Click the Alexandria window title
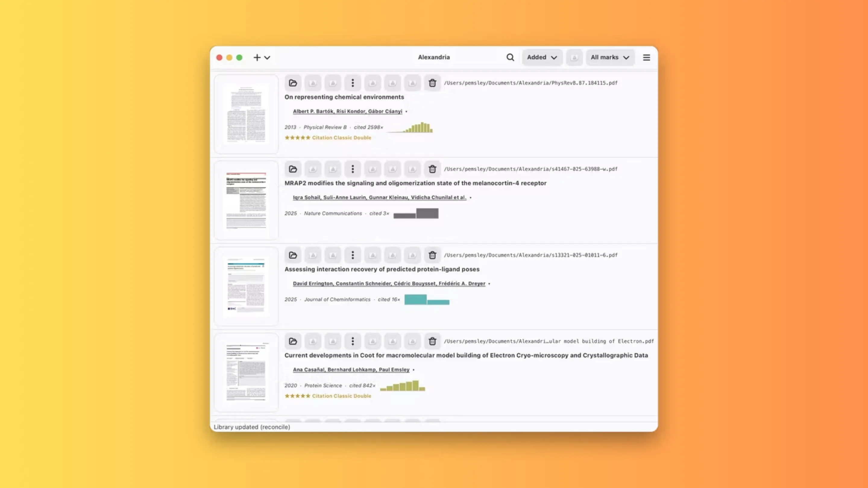Screen dimensions: 868x488 tap(434, 57)
